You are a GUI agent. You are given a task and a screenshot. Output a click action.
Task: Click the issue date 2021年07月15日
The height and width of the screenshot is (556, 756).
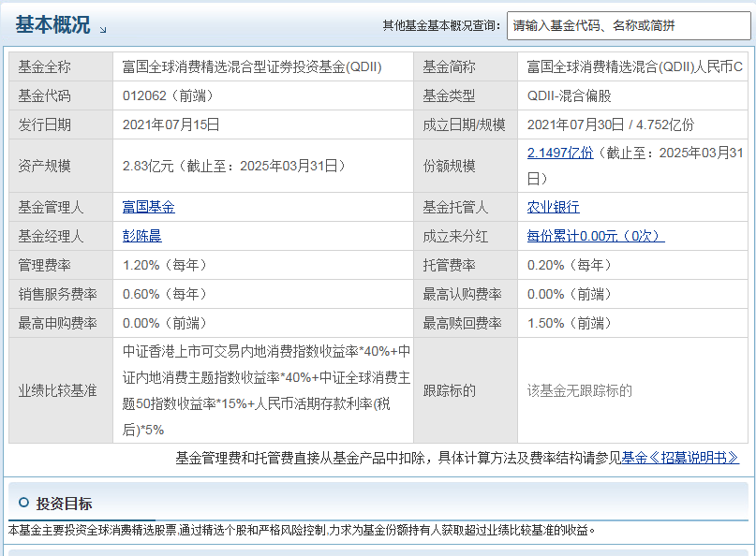click(x=170, y=124)
